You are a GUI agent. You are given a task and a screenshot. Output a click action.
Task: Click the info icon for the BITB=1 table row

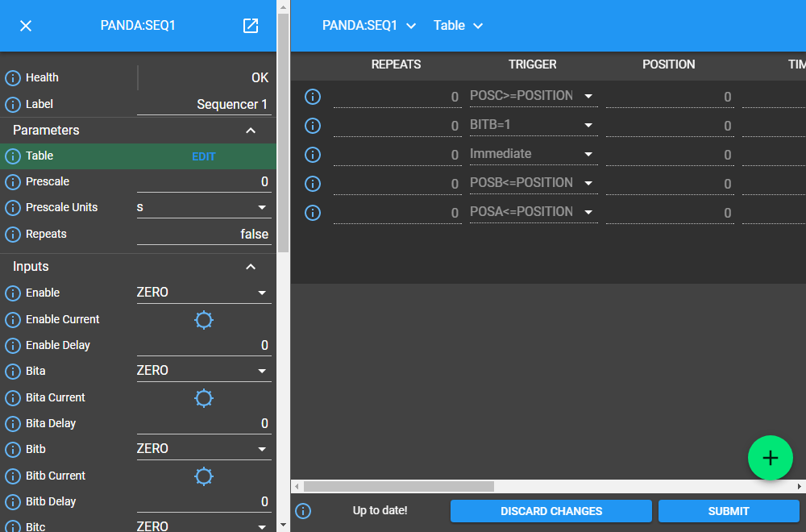coord(313,126)
